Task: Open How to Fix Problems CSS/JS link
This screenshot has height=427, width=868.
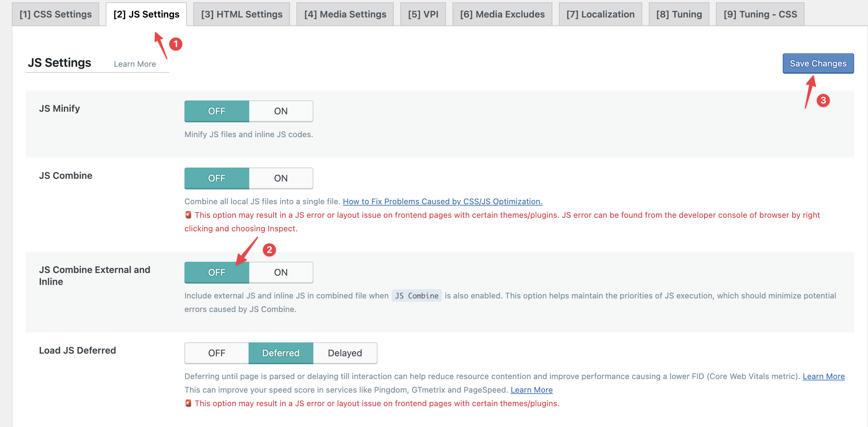Action: (442, 202)
